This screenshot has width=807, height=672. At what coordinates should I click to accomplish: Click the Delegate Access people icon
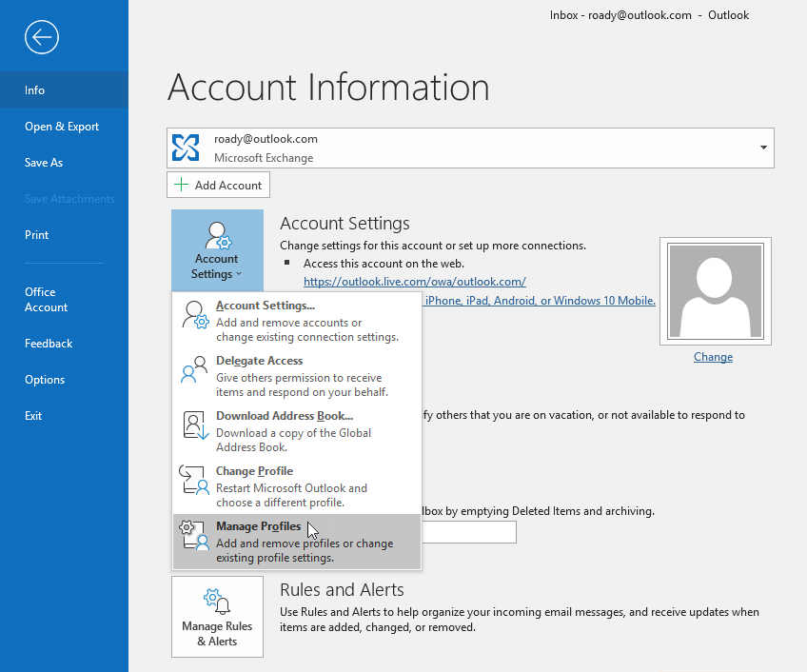(193, 369)
